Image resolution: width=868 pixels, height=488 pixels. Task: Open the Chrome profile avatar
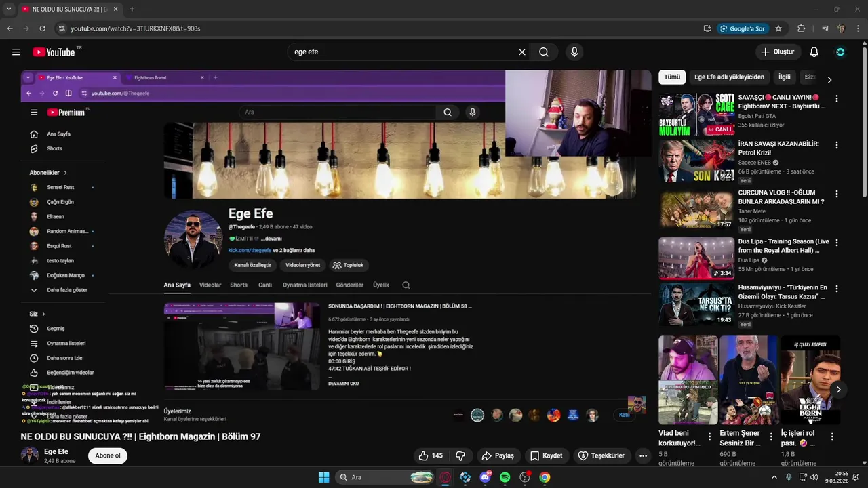pos(841,28)
